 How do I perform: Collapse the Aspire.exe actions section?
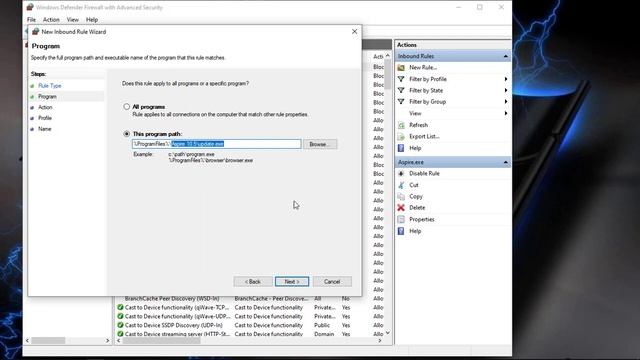pos(505,162)
